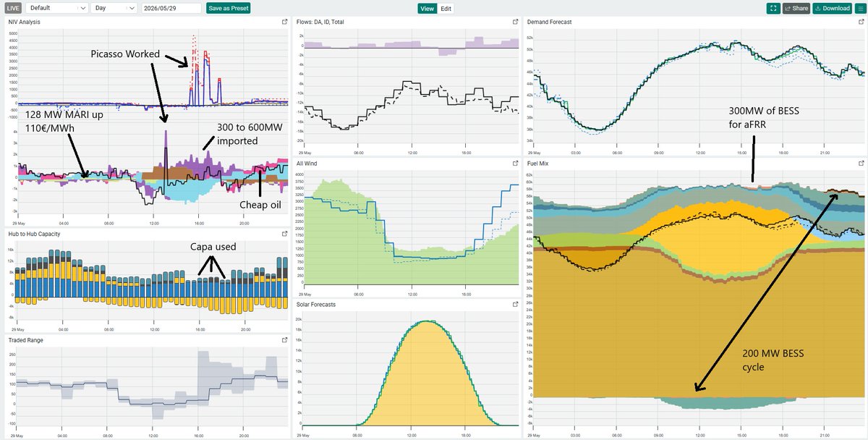Toggle the LIVE mode button
This screenshot has width=868, height=440.
[12, 9]
